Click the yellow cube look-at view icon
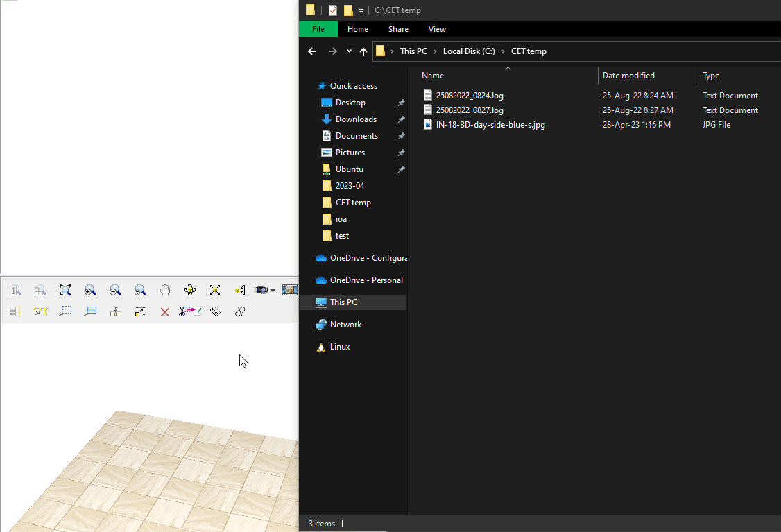The height and width of the screenshot is (532, 781). tap(240, 290)
